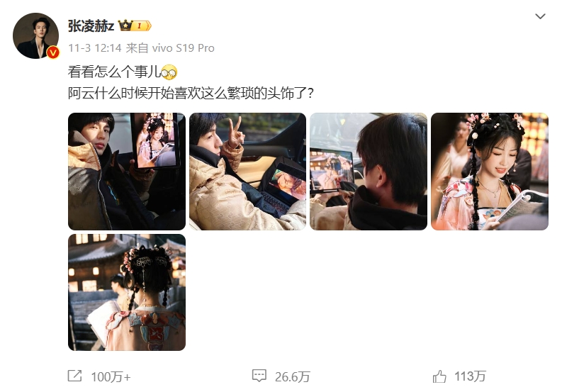Open fourth photo of woman reading script

490,172
